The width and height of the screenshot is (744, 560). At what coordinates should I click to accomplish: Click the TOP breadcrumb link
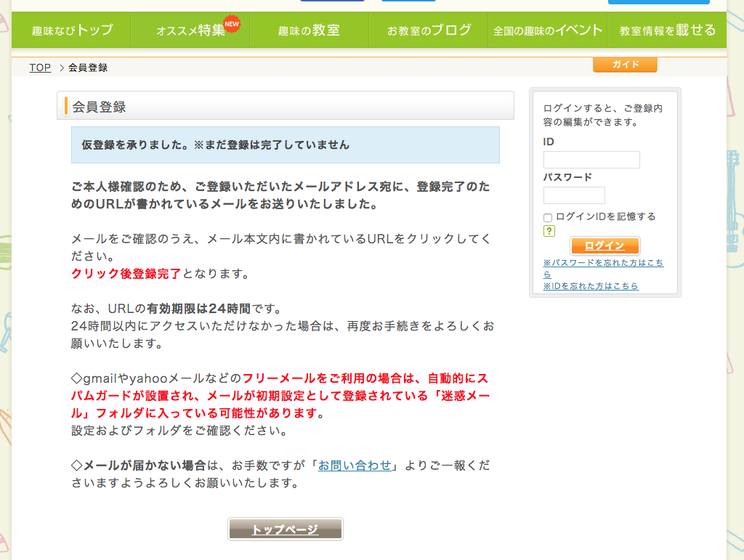click(x=40, y=68)
